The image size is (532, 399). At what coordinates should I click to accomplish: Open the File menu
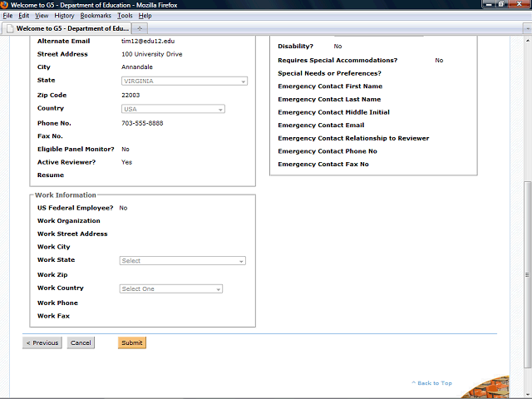tap(7, 16)
